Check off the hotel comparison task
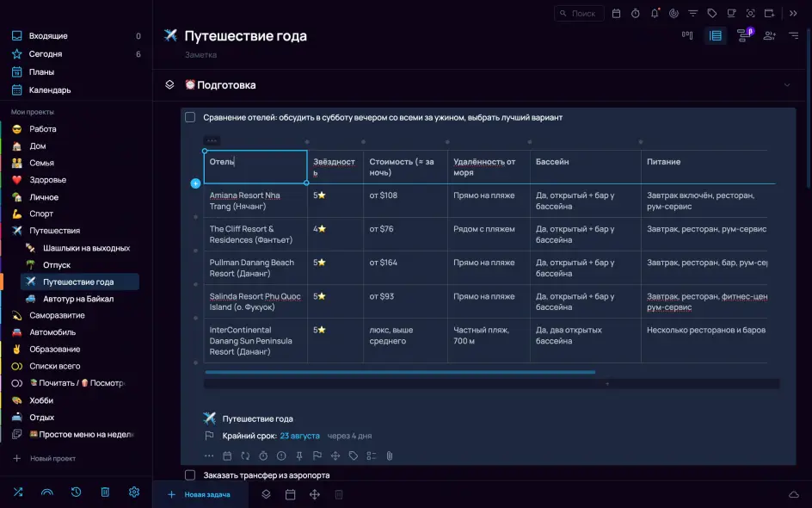812x508 pixels. point(190,117)
